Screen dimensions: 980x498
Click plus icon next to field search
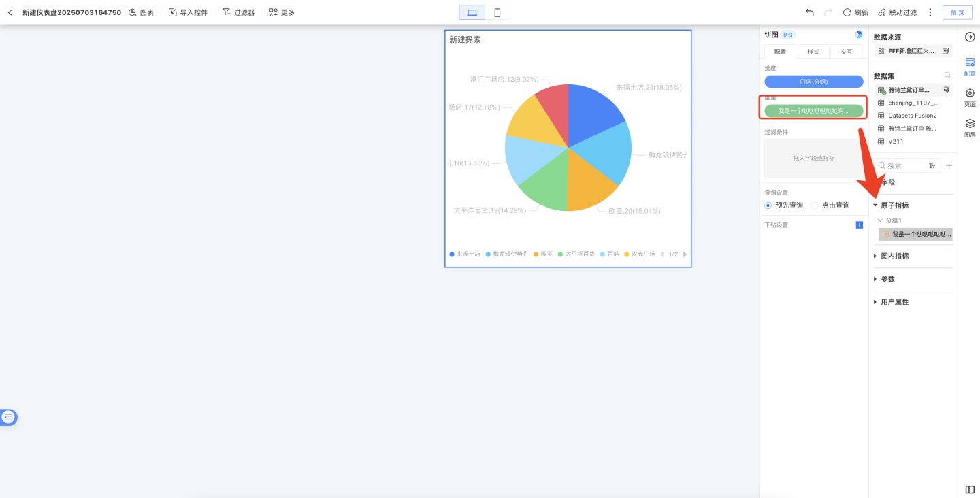pyautogui.click(x=949, y=165)
